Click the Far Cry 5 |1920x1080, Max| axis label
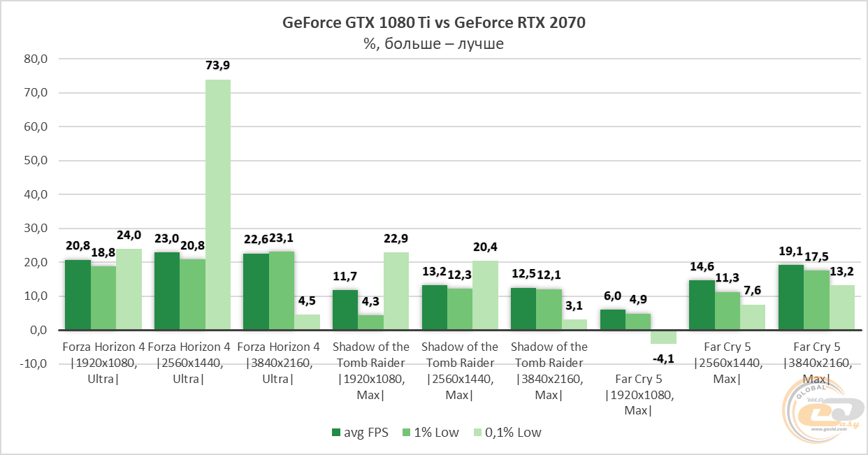Image resolution: width=868 pixels, height=455 pixels. pyautogui.click(x=638, y=395)
